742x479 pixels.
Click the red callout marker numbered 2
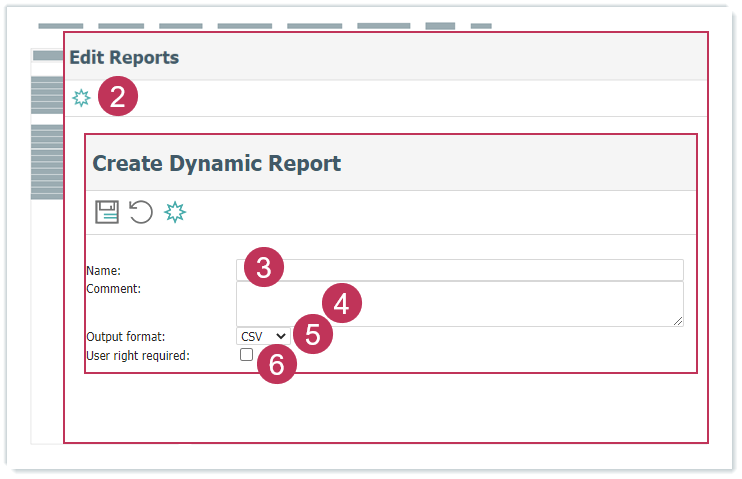[x=118, y=98]
